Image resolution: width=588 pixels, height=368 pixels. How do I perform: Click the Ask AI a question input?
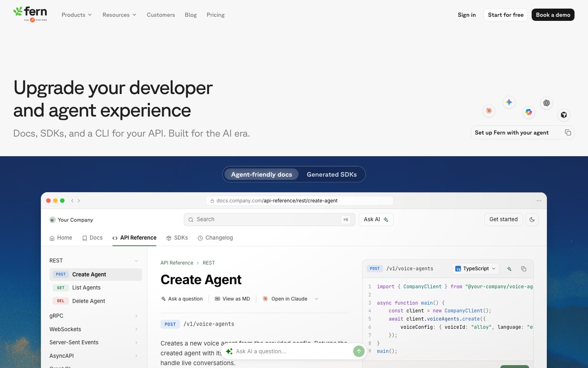click(293, 351)
